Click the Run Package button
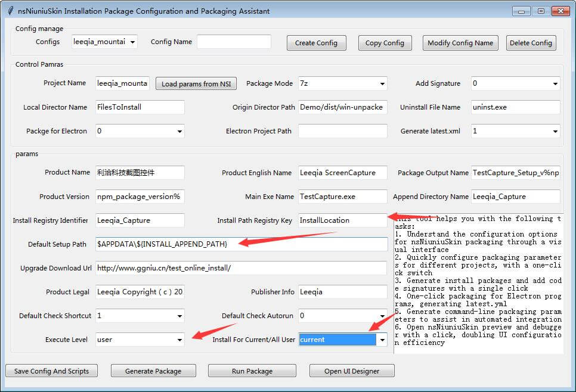 pos(252,371)
